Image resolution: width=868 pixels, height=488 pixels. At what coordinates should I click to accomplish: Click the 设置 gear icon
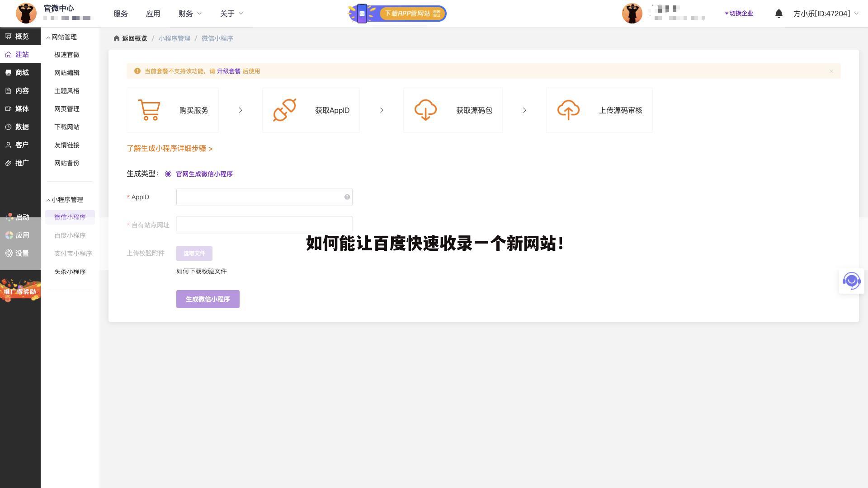pyautogui.click(x=9, y=253)
